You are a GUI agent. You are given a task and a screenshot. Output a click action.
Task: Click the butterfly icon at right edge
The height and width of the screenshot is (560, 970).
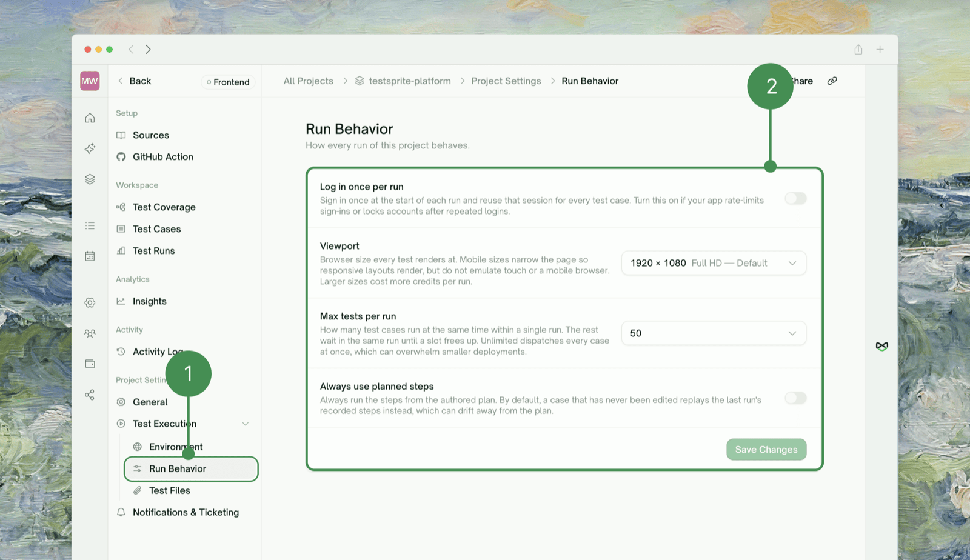(881, 346)
